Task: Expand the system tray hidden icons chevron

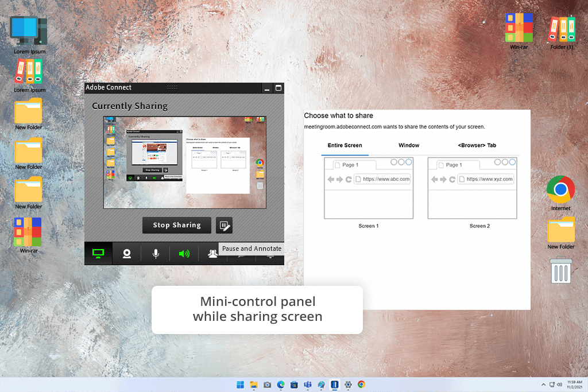Action: click(543, 385)
